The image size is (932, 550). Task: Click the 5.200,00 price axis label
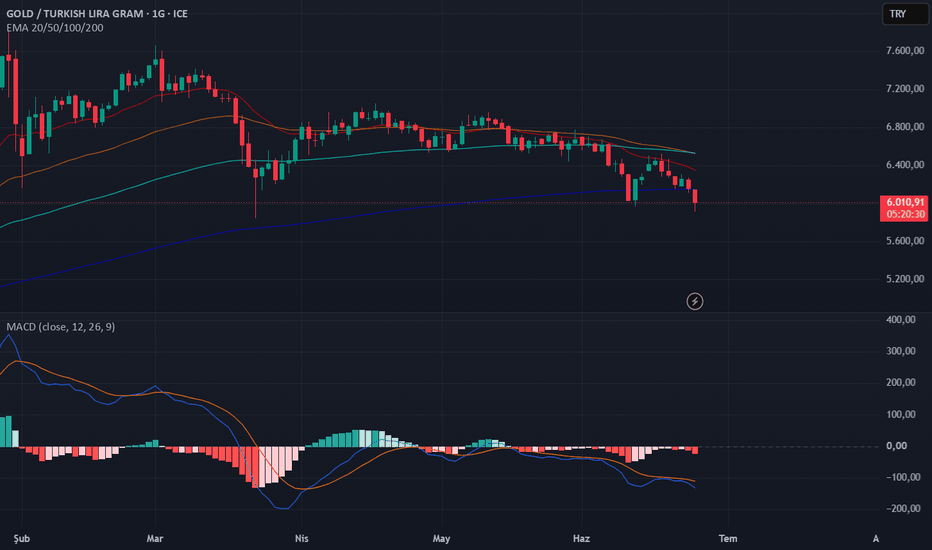905,279
